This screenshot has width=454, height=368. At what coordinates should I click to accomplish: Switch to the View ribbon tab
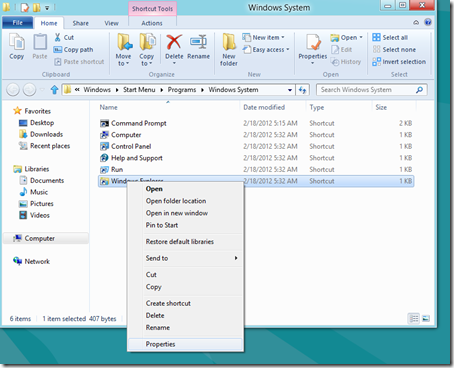pyautogui.click(x=111, y=23)
